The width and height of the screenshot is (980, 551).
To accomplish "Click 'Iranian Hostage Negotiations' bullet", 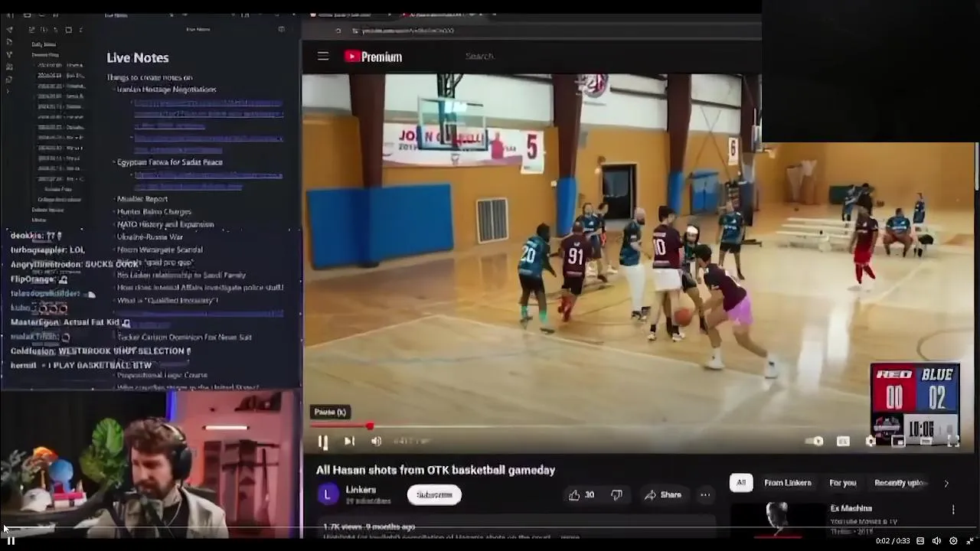I will [167, 90].
